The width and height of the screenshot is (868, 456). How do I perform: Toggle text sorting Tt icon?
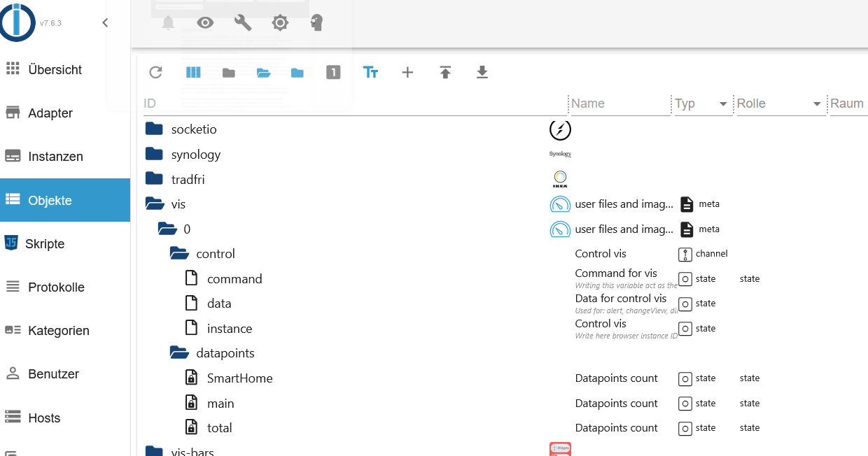370,72
